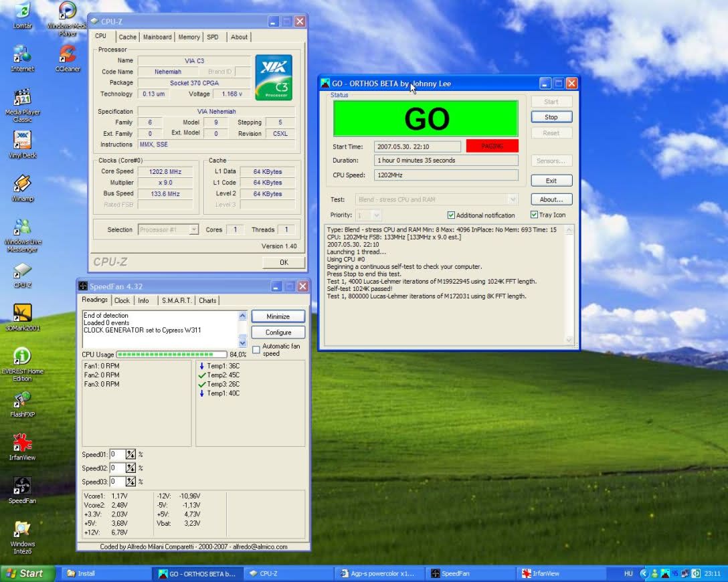This screenshot has width=728, height=582.
Task: Open the CCleaner desktop icon
Action: point(67,54)
